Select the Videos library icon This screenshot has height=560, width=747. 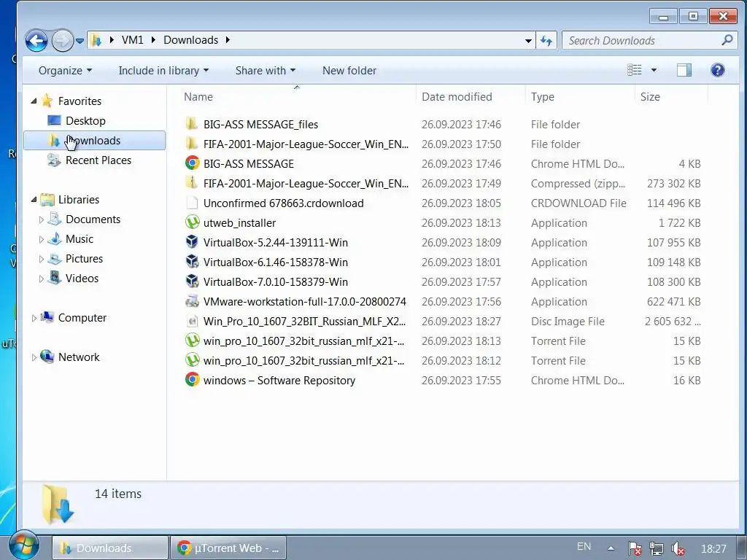[x=55, y=278]
